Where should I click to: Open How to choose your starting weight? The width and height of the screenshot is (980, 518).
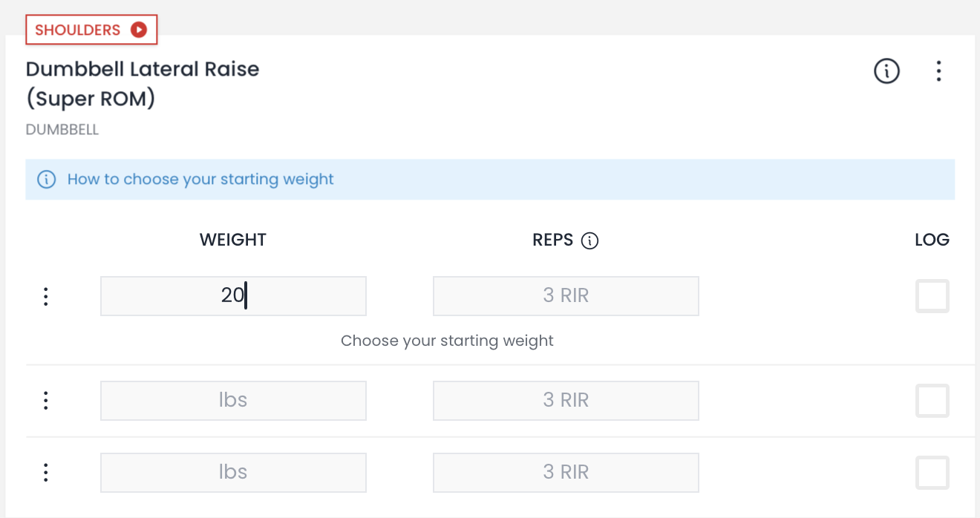tap(200, 180)
